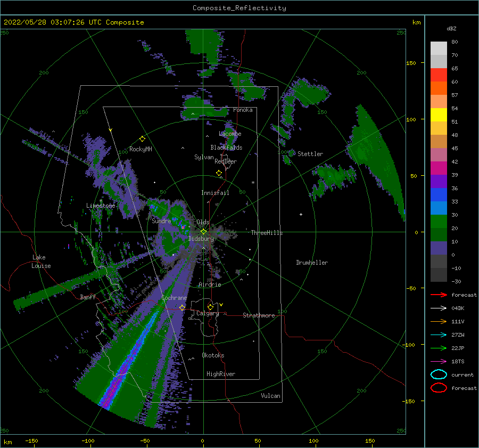Click the 18TS legend text
This screenshot has height=448, width=479.
click(x=458, y=362)
